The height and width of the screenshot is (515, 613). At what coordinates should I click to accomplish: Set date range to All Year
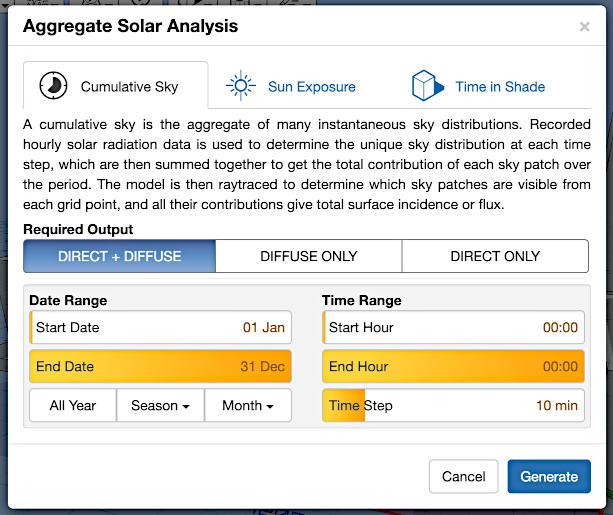click(73, 405)
